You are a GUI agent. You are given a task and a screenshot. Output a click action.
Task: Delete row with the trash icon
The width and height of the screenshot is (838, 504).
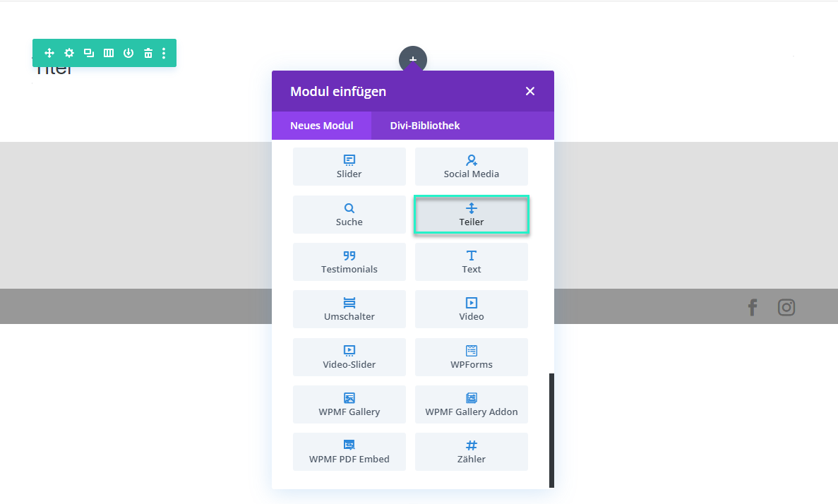coord(148,53)
